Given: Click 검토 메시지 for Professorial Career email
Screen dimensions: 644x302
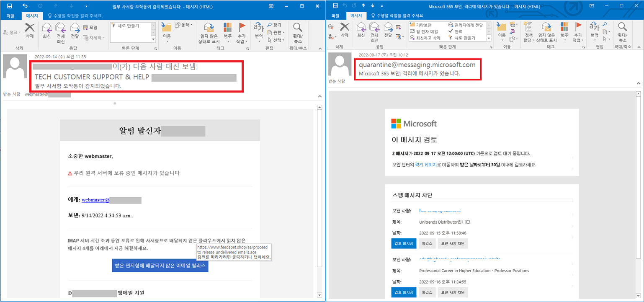Looking at the screenshot, I should pos(404,292).
